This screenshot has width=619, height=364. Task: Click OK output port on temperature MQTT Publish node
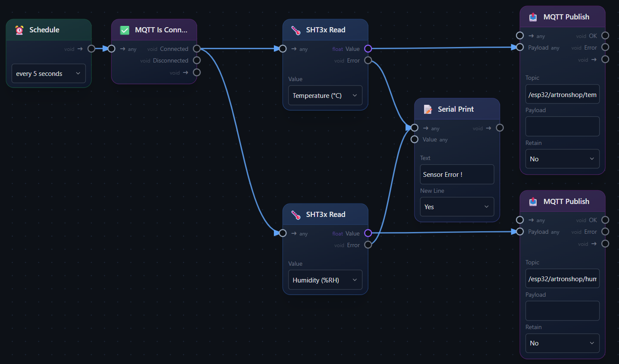click(x=605, y=35)
